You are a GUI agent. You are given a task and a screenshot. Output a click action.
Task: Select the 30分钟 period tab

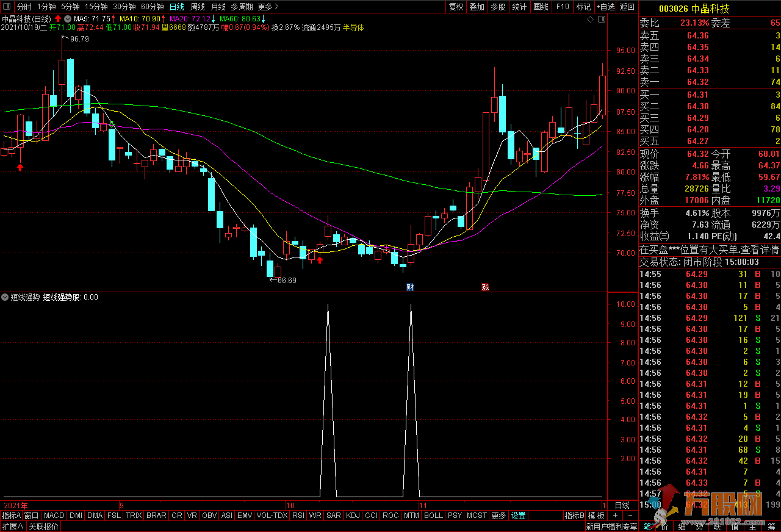pos(124,7)
